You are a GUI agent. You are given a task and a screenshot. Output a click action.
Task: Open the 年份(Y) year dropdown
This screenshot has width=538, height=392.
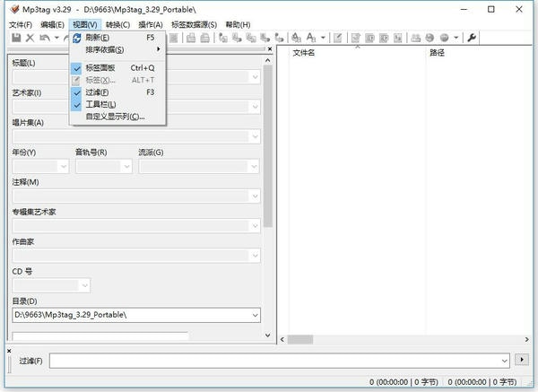coord(64,167)
